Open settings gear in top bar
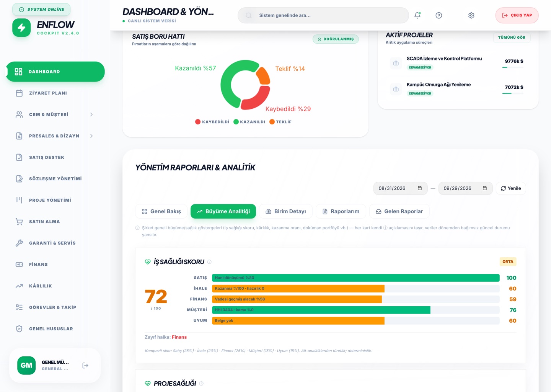551x392 pixels. [x=471, y=15]
